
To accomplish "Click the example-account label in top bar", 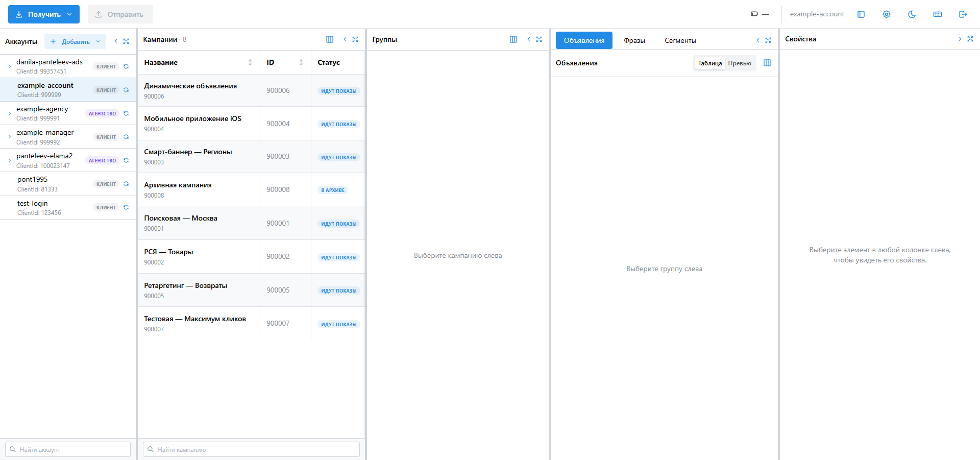I will click(817, 14).
